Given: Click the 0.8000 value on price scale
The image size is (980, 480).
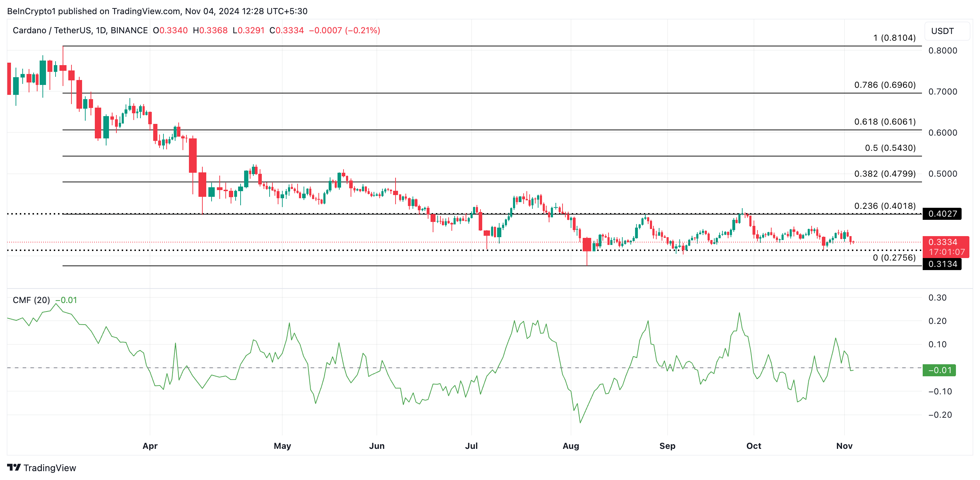Looking at the screenshot, I should (942, 51).
